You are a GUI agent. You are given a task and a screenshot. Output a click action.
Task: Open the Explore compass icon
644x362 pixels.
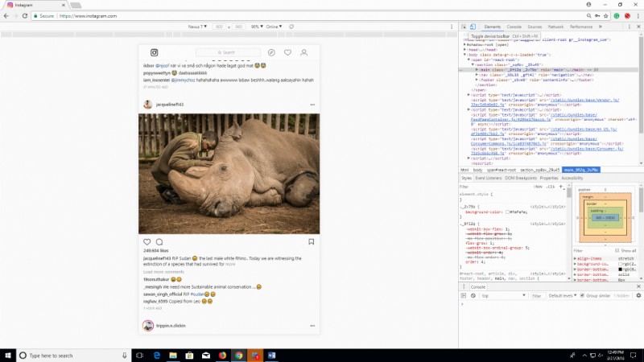click(271, 52)
